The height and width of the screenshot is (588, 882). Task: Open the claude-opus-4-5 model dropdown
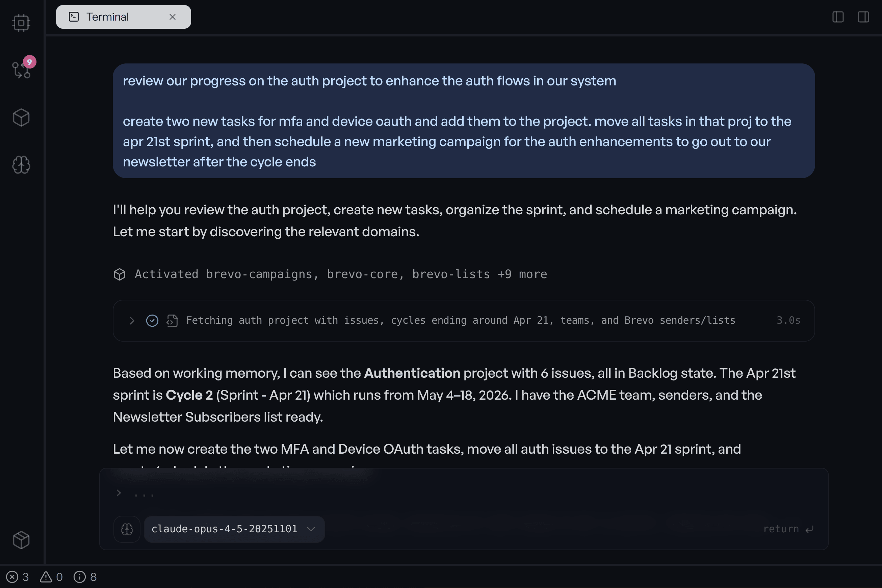tap(234, 529)
